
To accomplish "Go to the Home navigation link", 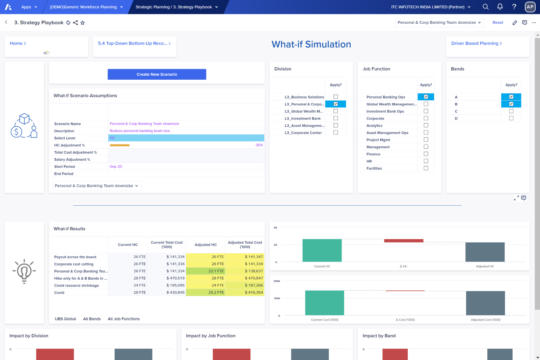I will coord(18,43).
